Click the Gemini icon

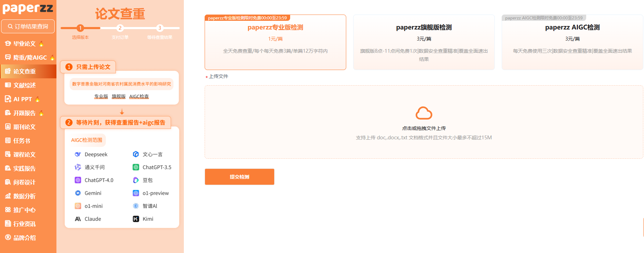[x=78, y=193]
